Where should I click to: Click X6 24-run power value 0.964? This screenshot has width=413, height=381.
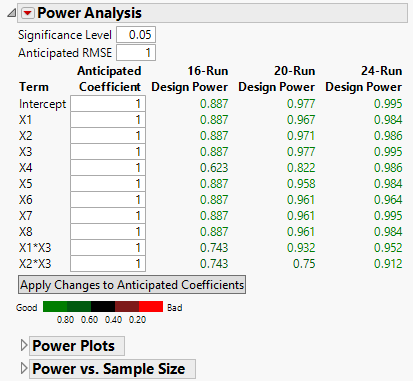388,200
